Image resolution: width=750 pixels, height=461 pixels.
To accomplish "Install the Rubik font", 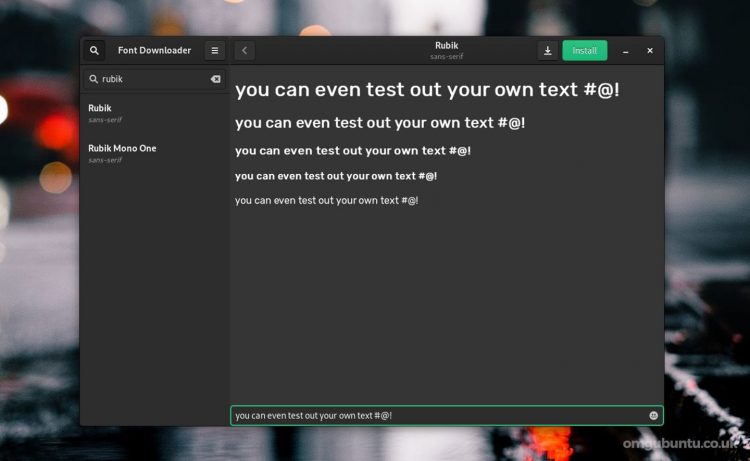I will point(585,50).
